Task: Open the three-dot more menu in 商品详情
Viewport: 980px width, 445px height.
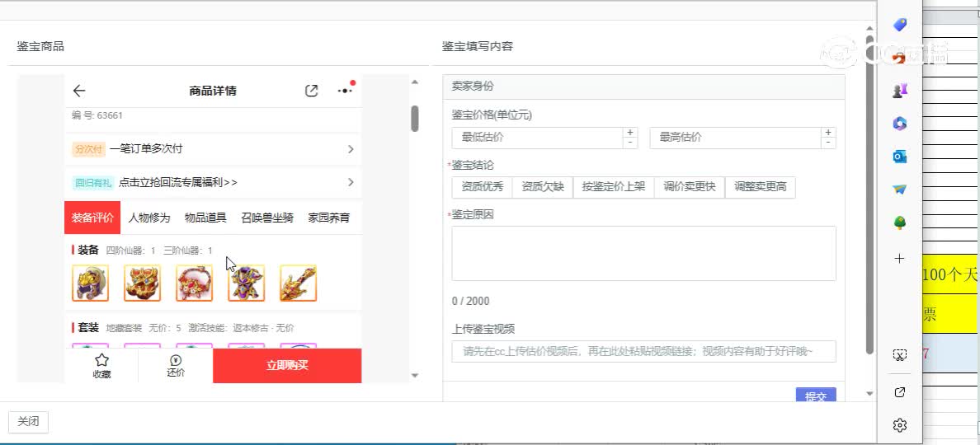Action: click(x=345, y=91)
